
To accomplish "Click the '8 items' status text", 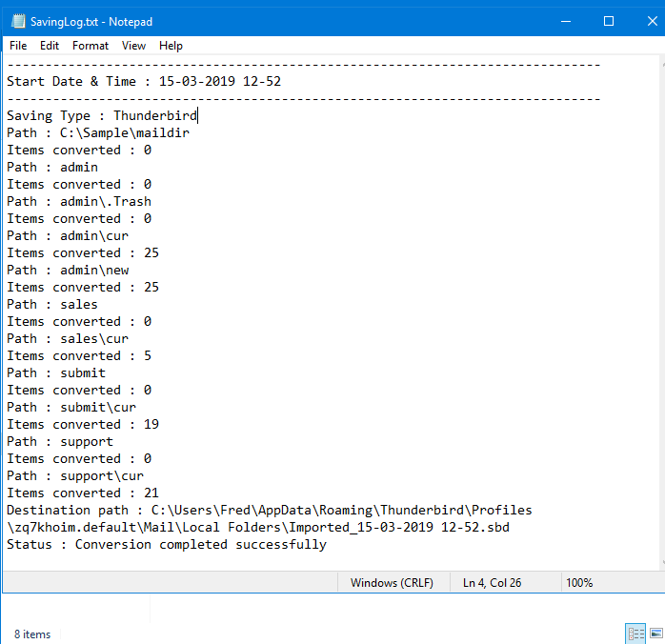I will [x=32, y=634].
